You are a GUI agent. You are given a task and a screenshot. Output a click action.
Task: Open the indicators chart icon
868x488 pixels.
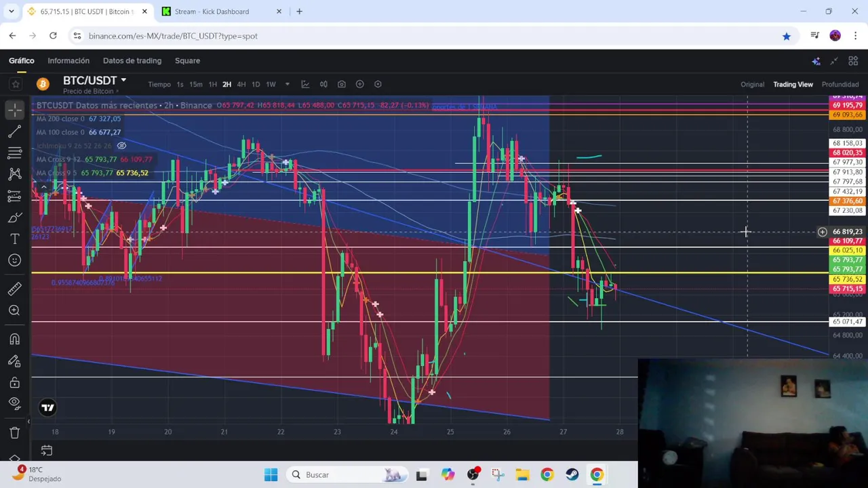(x=305, y=84)
